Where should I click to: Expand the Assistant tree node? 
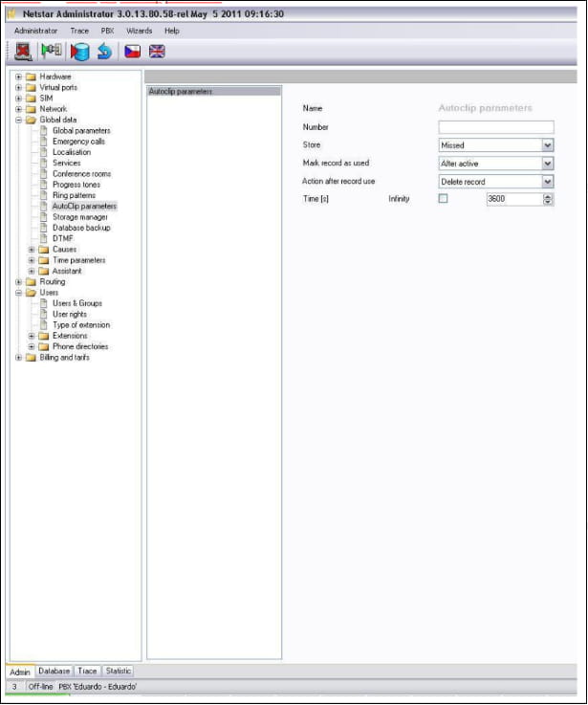tap(31, 271)
